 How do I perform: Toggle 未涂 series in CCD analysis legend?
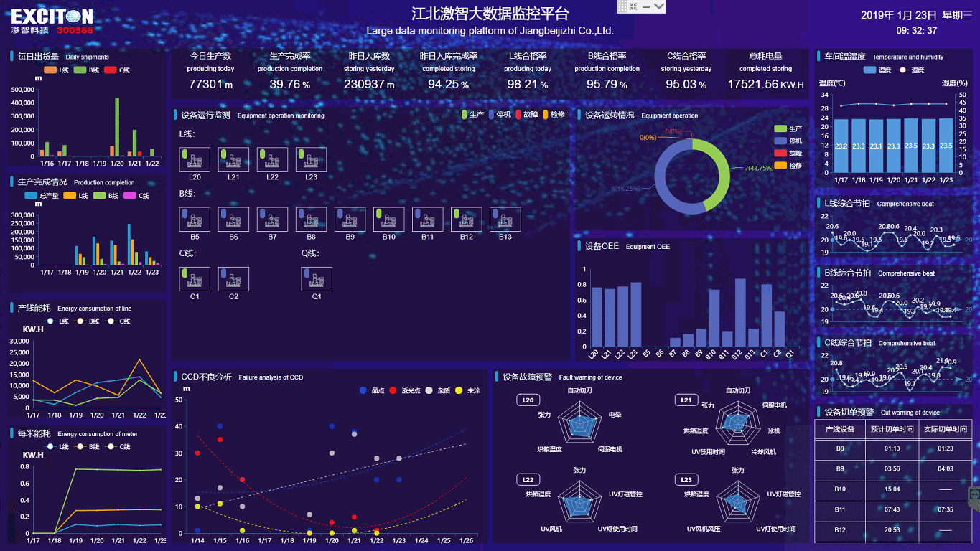click(467, 390)
